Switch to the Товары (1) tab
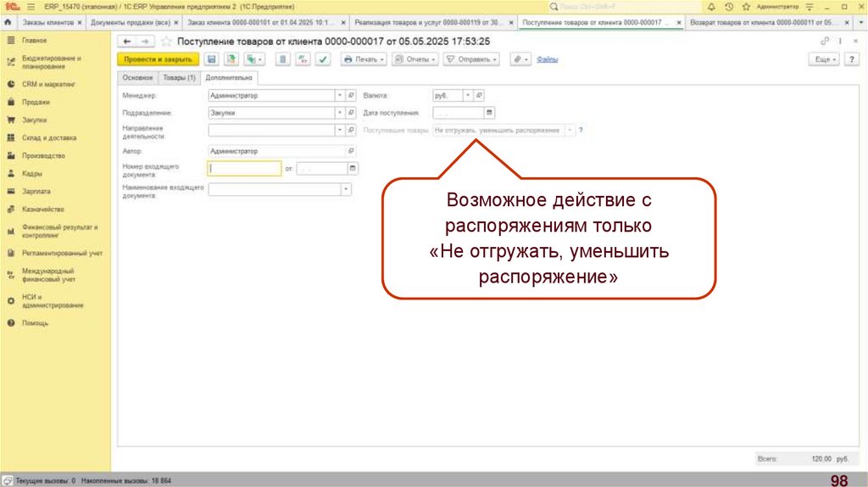The width and height of the screenshot is (868, 487). 179,78
